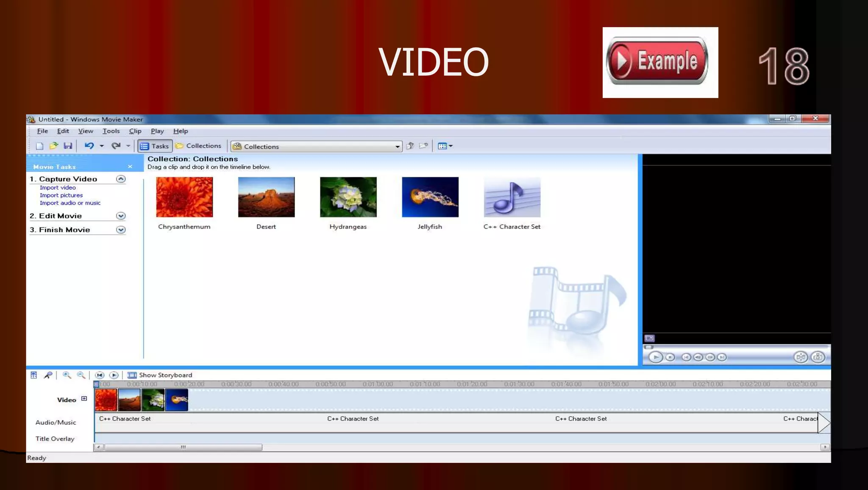
Task: Open the Edit menu
Action: 63,131
